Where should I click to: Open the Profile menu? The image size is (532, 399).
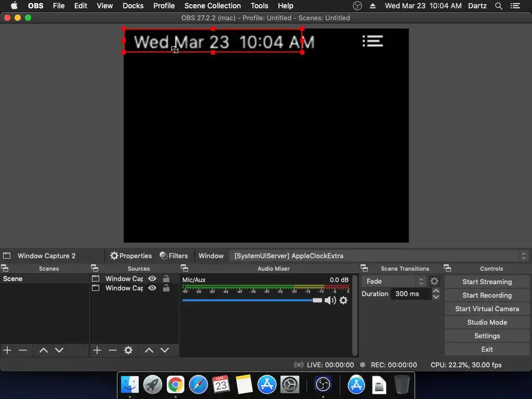click(164, 6)
